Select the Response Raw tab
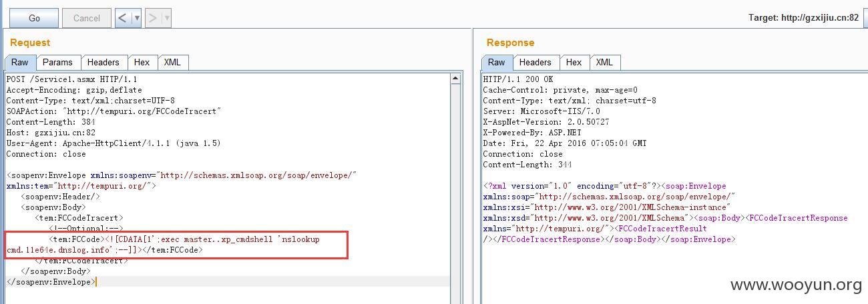 coord(497,62)
